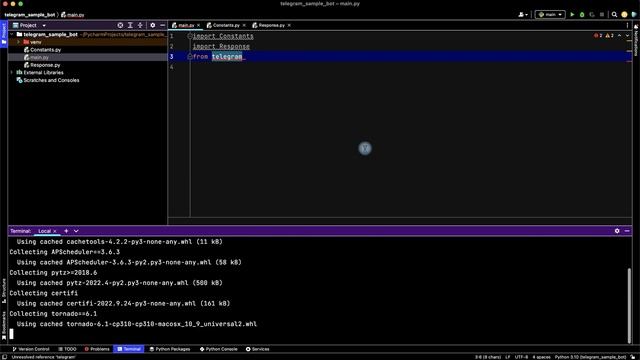This screenshot has height=360, width=640.
Task: Click the import Response line
Action: [x=221, y=47]
